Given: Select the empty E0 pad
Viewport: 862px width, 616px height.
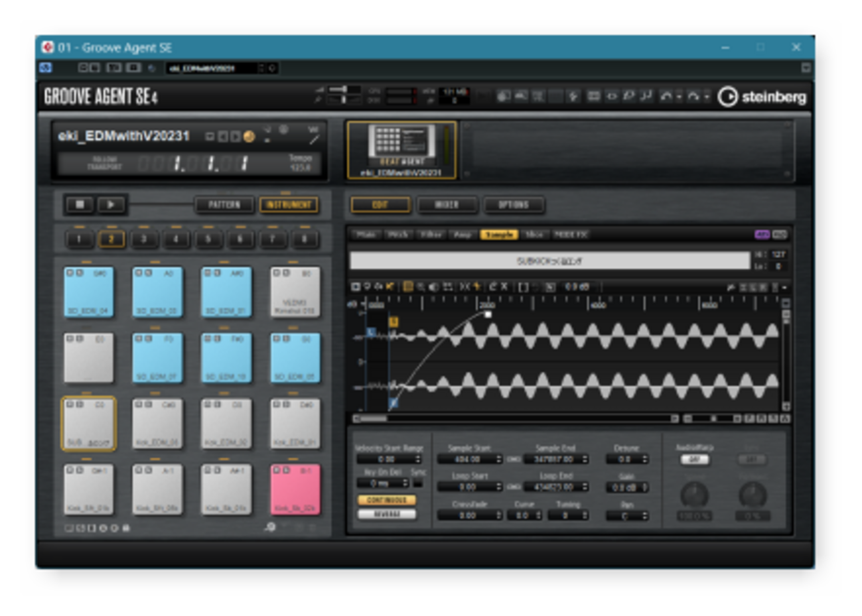Looking at the screenshot, I should (89, 358).
